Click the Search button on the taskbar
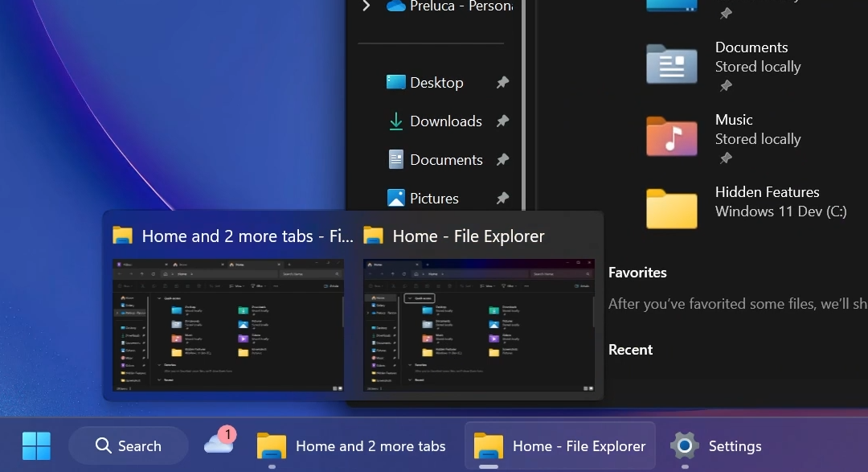The width and height of the screenshot is (868, 472). 128,445
